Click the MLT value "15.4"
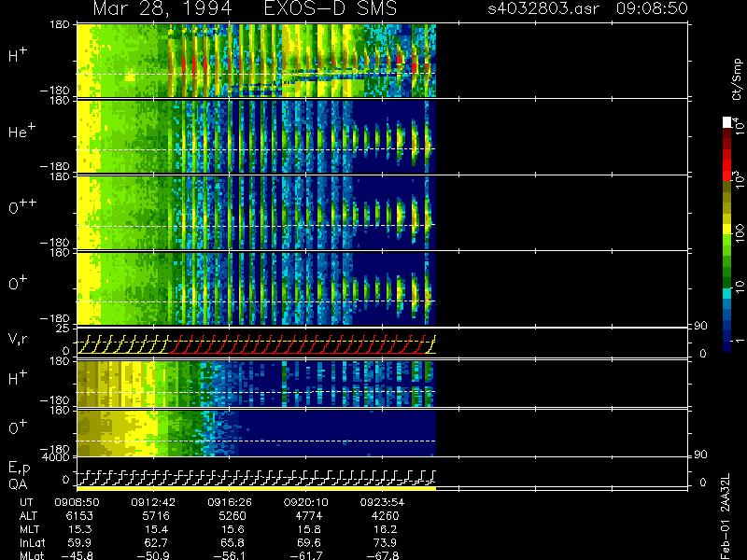 158,529
